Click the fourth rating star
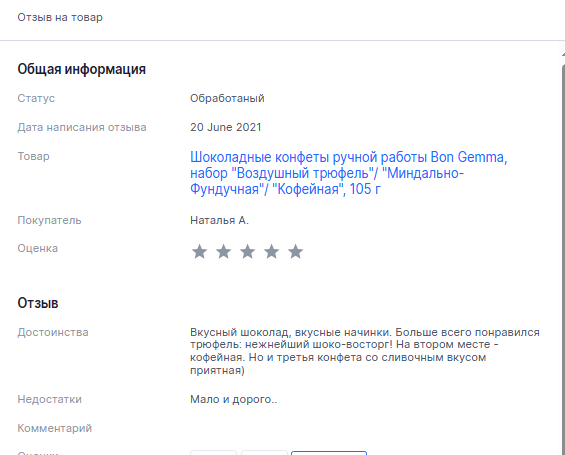Screen dimensions: 565x455 coord(271,251)
